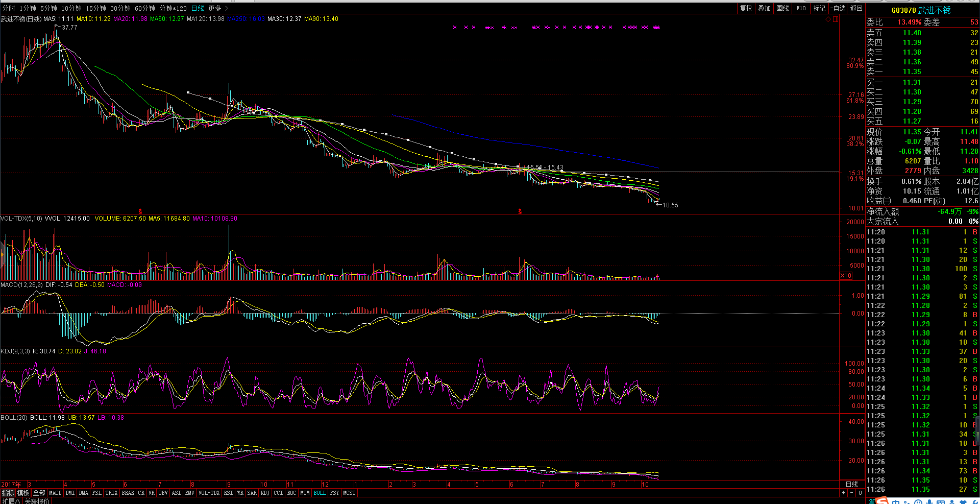
Task: Click the 卖五 price 11.40
Action: point(912,33)
